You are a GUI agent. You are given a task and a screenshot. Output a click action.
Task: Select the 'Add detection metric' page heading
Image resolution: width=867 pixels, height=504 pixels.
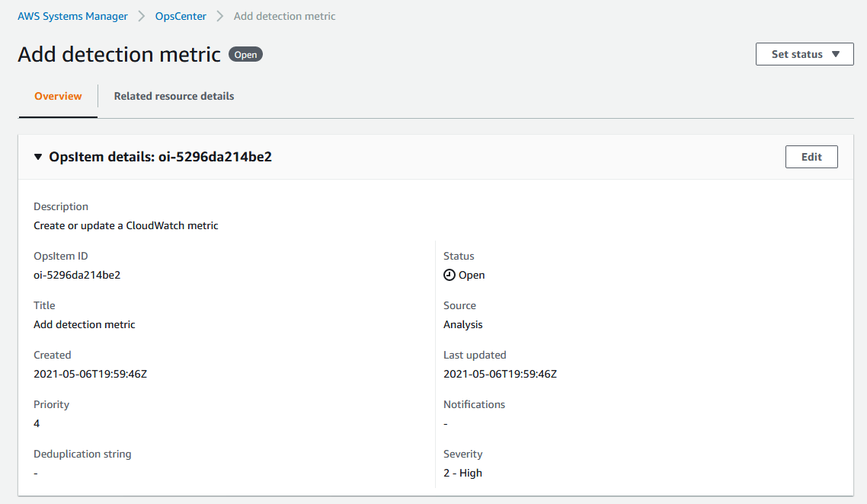pyautogui.click(x=120, y=54)
